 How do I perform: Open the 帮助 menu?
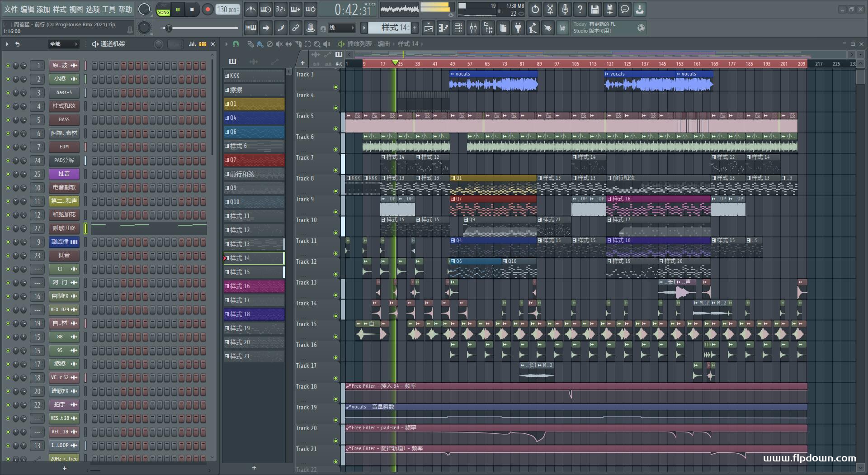(x=125, y=9)
